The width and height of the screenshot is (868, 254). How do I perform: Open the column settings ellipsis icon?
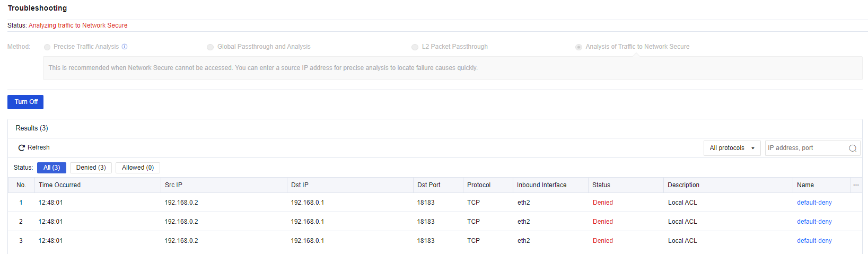[856, 185]
